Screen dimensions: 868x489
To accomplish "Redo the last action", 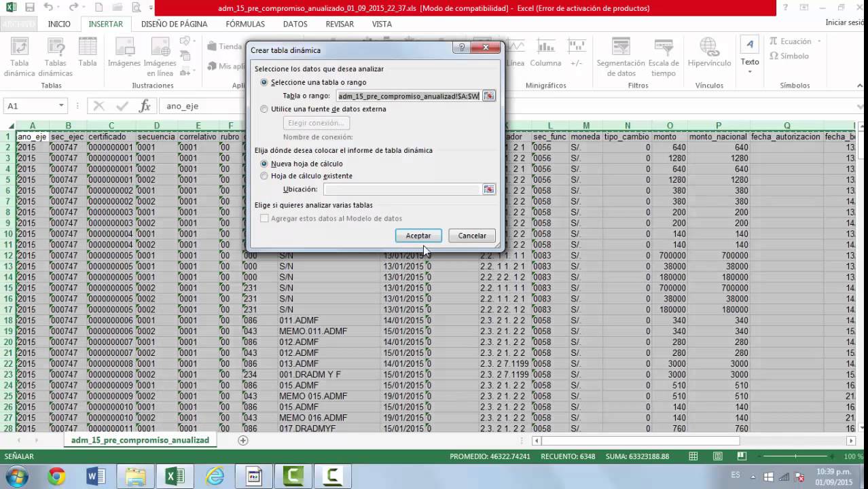I will [x=74, y=7].
